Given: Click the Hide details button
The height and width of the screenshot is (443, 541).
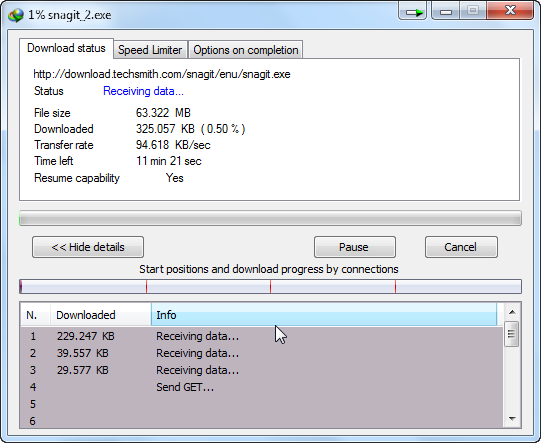Looking at the screenshot, I should [88, 247].
